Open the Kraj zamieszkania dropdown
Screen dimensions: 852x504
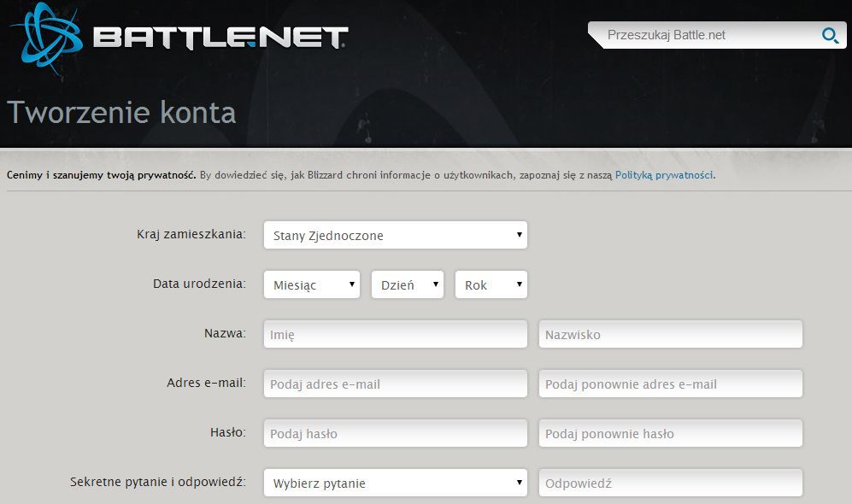click(x=395, y=235)
